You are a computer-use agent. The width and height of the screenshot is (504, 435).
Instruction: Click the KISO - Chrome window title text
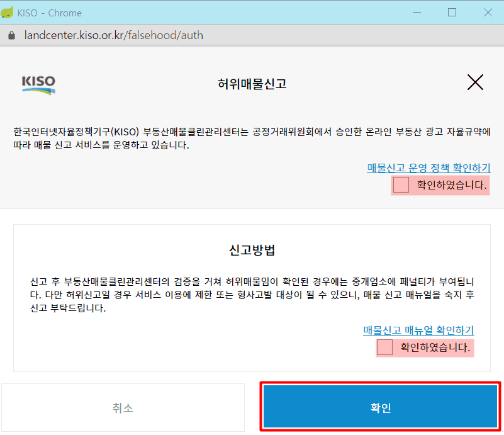click(x=49, y=13)
